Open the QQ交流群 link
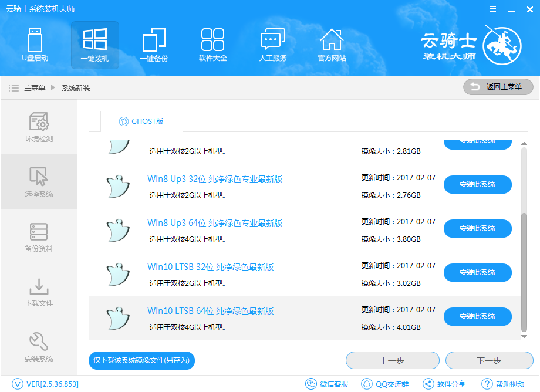The width and height of the screenshot is (540, 392). [x=384, y=384]
